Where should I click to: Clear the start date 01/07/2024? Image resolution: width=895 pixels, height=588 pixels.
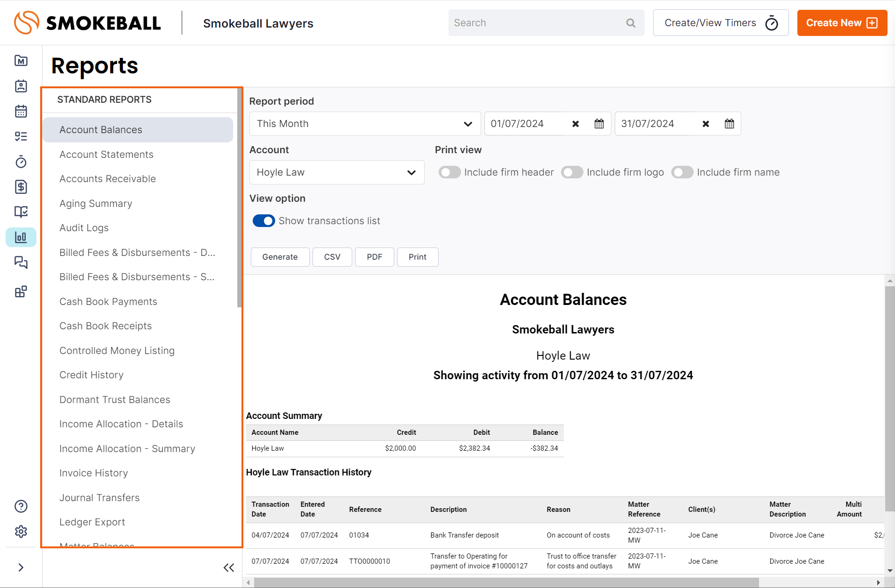(575, 124)
